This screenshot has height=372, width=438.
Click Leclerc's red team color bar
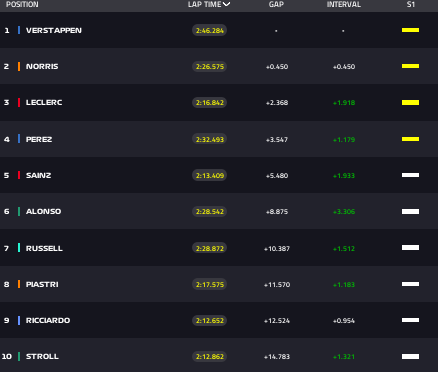(19, 102)
